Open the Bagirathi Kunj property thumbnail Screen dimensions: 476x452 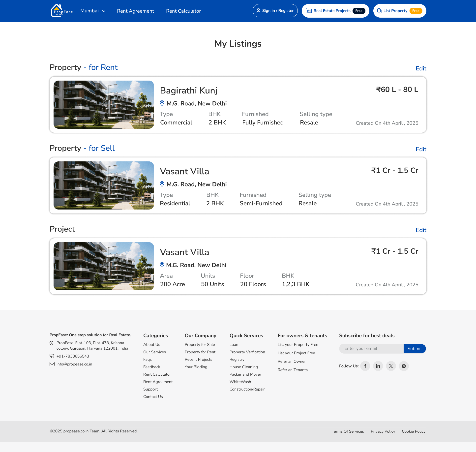coord(104,105)
